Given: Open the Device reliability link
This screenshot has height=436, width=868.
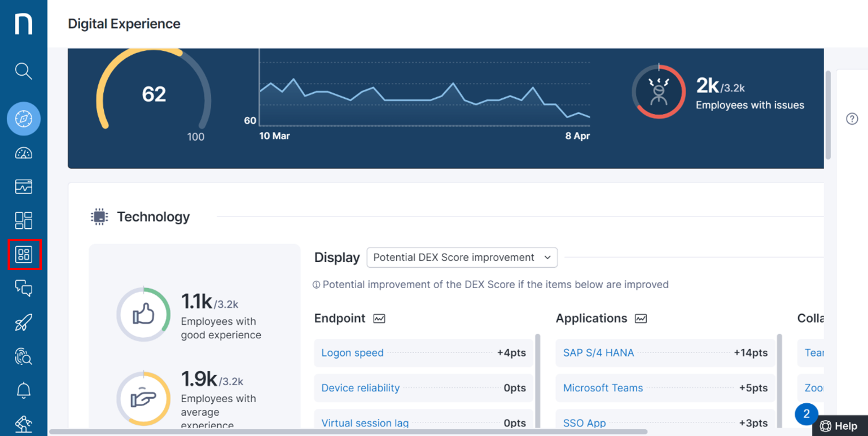Looking at the screenshot, I should (360, 388).
